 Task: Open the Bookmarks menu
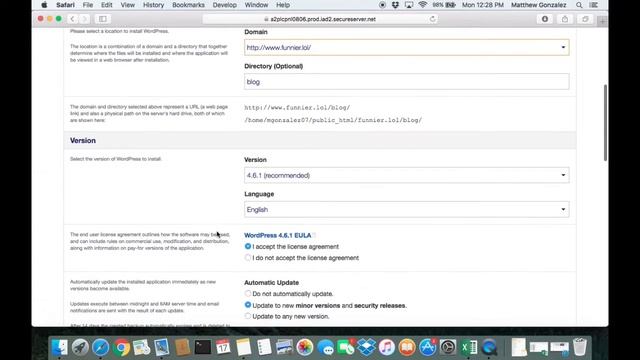[x=188, y=5]
